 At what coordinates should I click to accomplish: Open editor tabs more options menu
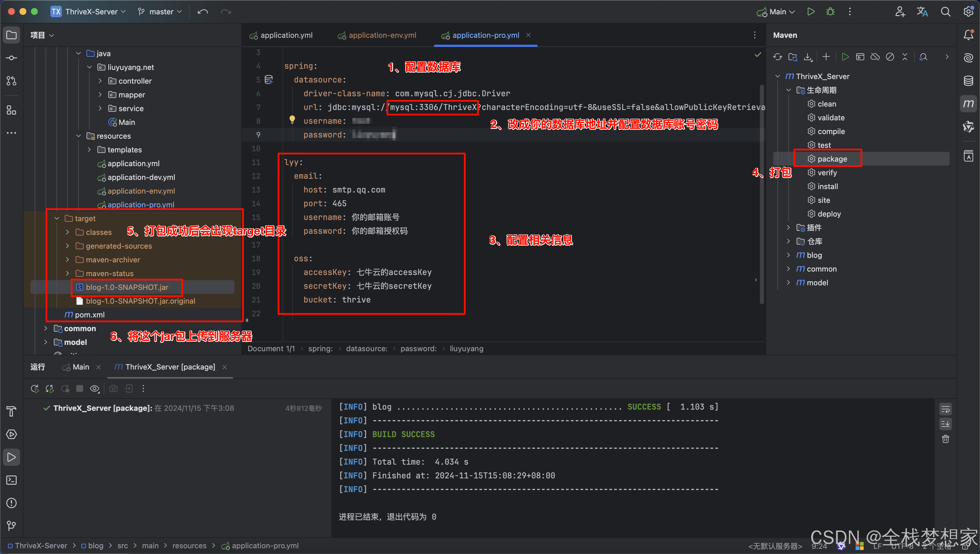[755, 35]
